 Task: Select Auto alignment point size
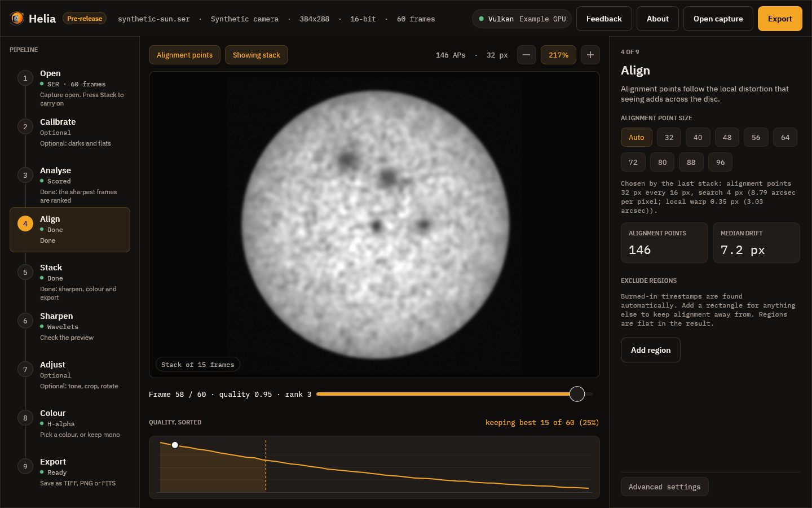[636, 137]
